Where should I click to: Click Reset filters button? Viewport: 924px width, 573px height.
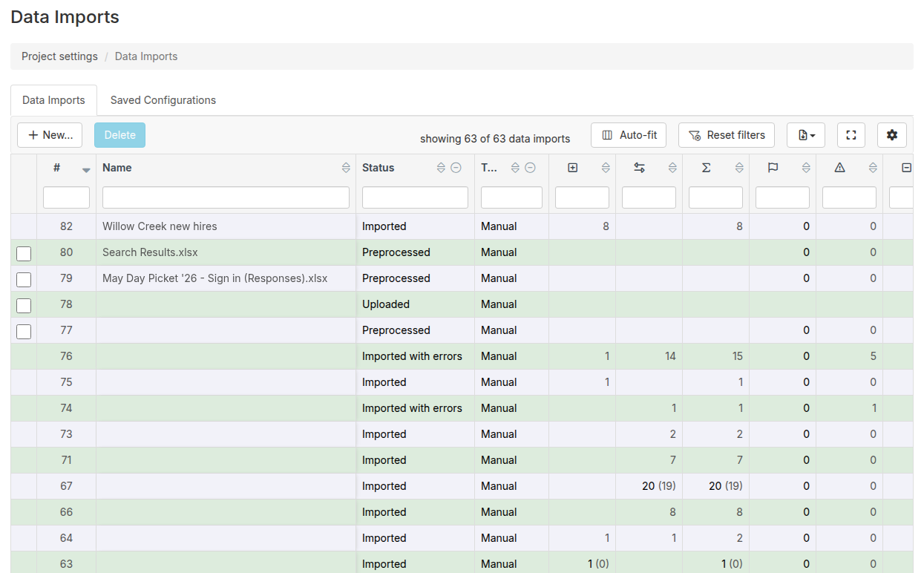(727, 135)
